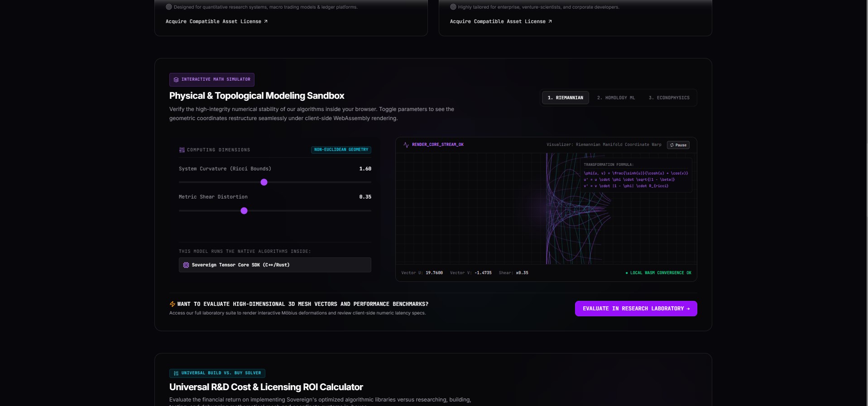
Task: Open the right Acquire Compatible Asset License link
Action: coord(501,21)
